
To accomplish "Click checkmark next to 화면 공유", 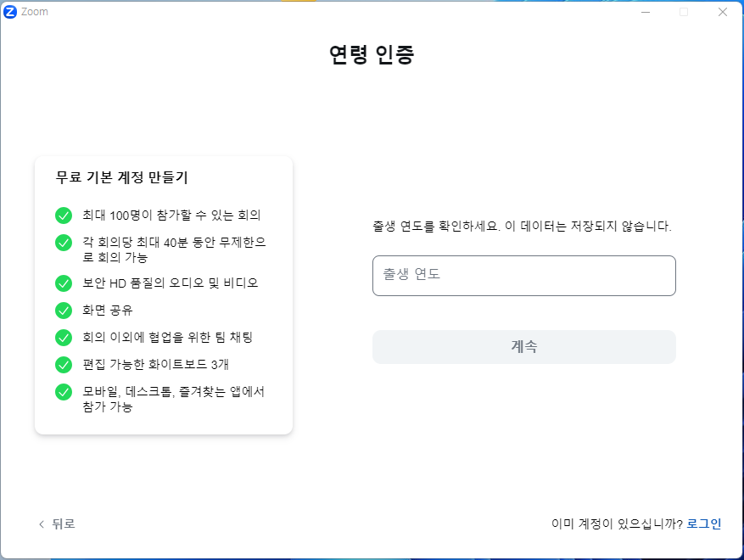I will (64, 311).
